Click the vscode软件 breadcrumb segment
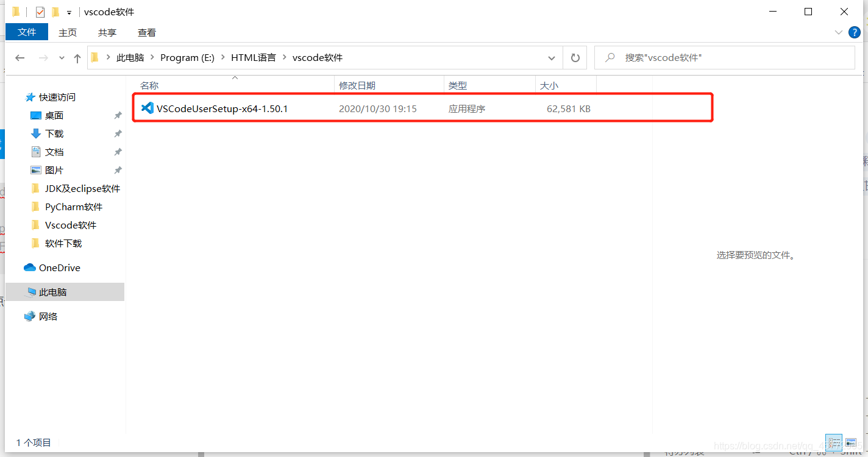This screenshot has height=457, width=868. pyautogui.click(x=318, y=58)
